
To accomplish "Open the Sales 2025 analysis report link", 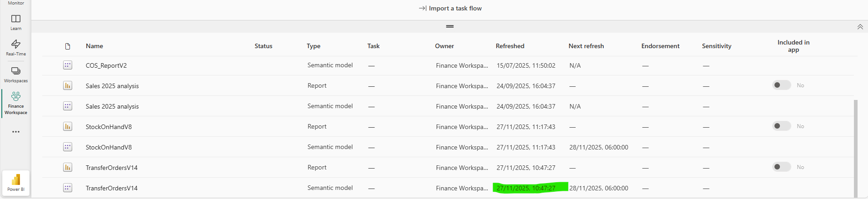I will [x=112, y=86].
